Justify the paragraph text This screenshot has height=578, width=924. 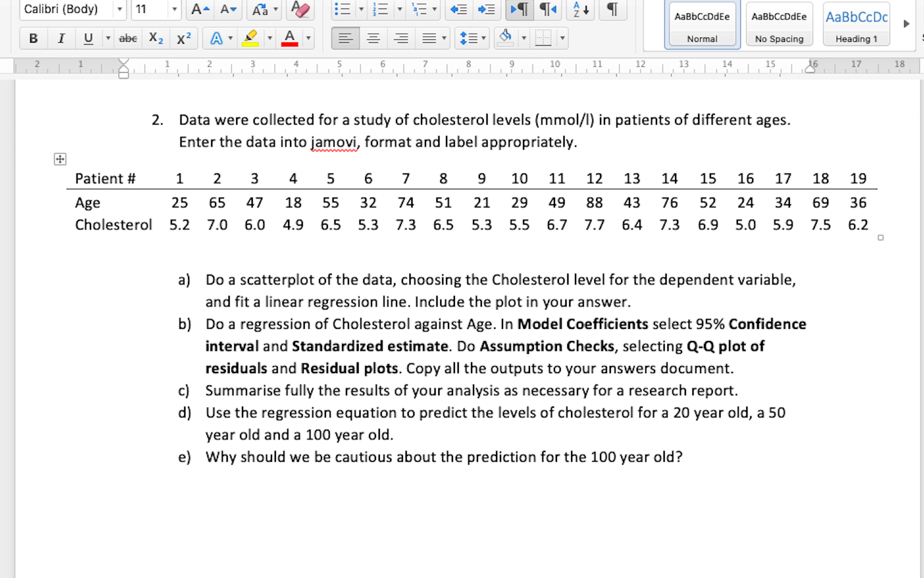(x=429, y=39)
